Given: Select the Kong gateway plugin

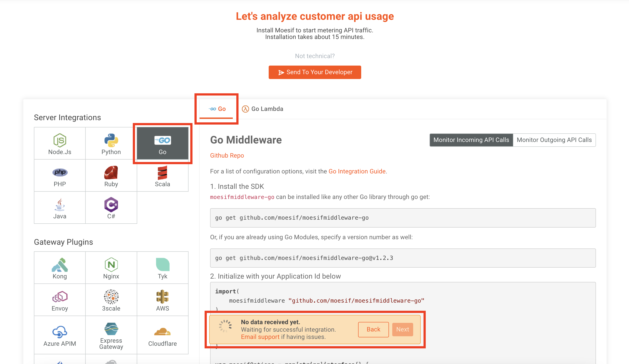Looking at the screenshot, I should [60, 268].
